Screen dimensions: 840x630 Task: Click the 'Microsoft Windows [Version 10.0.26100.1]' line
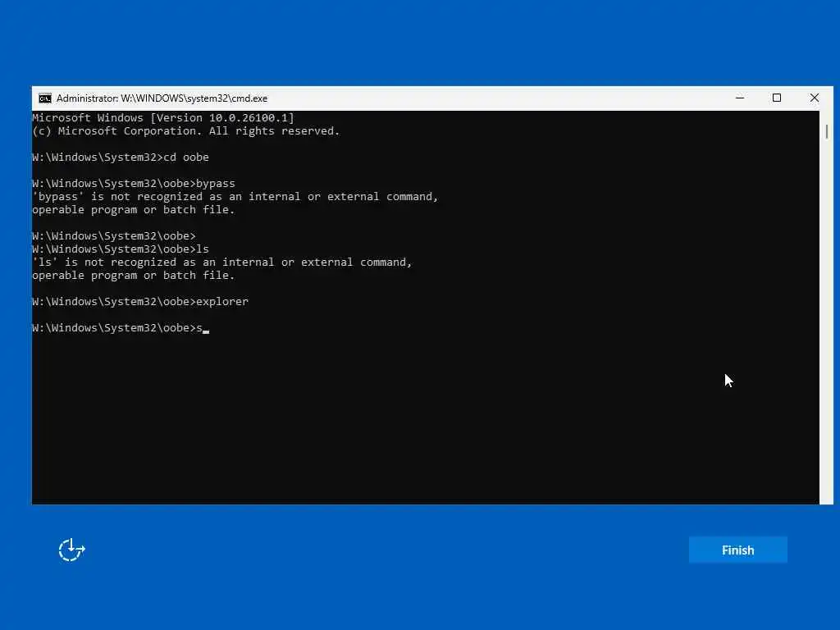[163, 118]
